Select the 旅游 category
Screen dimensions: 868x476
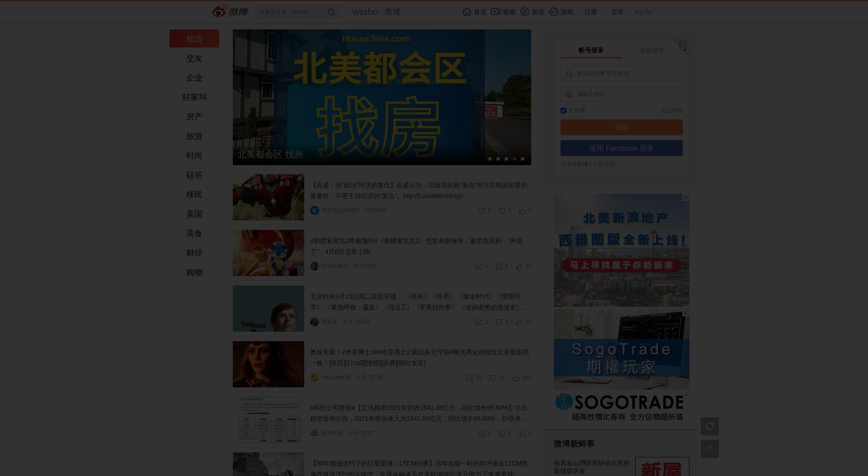[194, 136]
